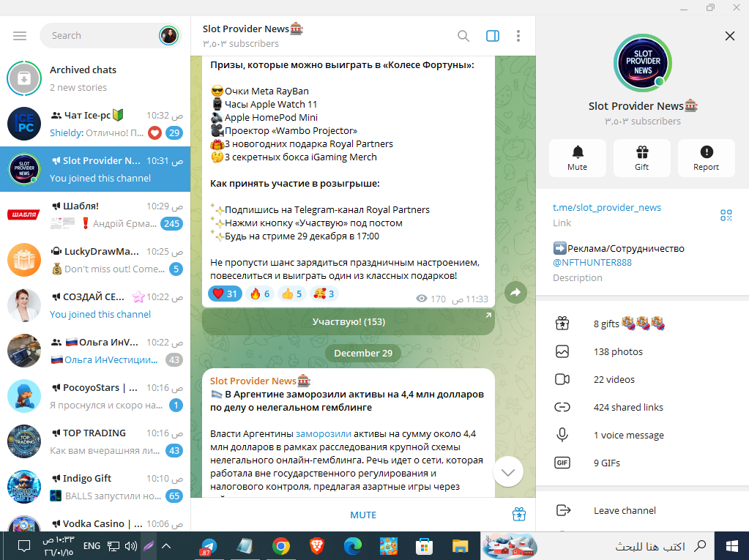Open the notification center icon
The image size is (749, 560).
pyautogui.click(x=24, y=545)
